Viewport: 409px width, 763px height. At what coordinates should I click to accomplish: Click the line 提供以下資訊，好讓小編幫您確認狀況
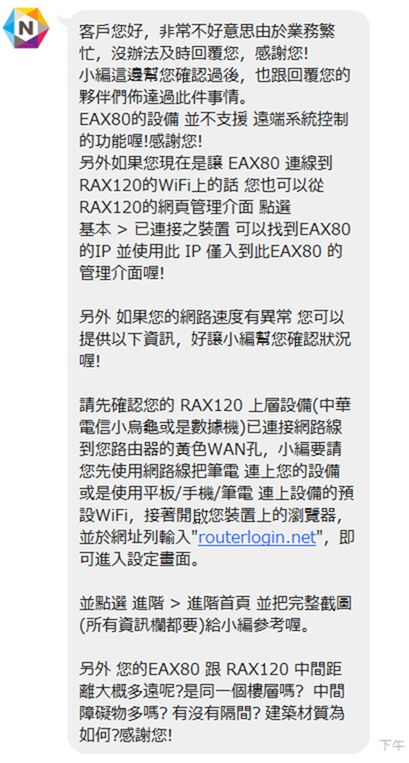(214, 340)
